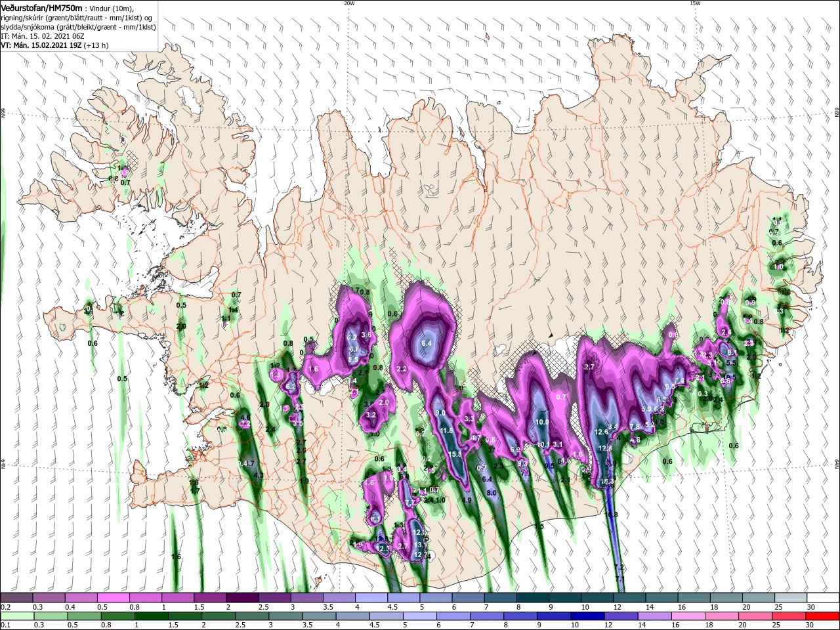Click the 10.1 precipitation value on the map
Viewport: 840px width, 630px height.
point(543,444)
